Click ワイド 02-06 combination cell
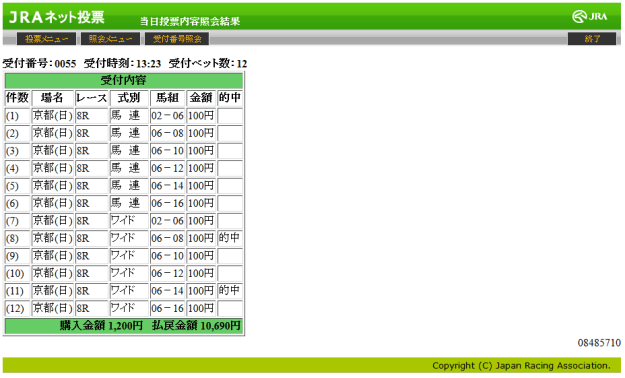Image resolution: width=625 pixels, height=378 pixels. [167, 221]
